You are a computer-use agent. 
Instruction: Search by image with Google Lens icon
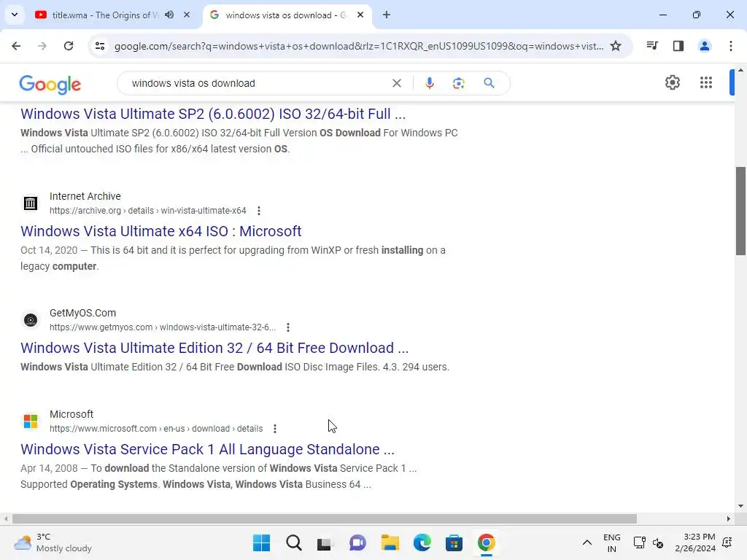458,83
